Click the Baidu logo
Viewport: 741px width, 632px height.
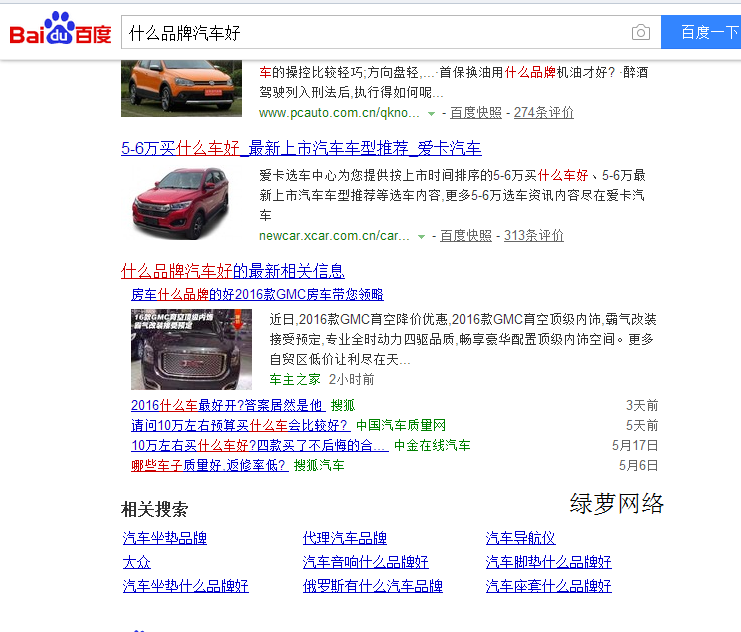(x=60, y=28)
